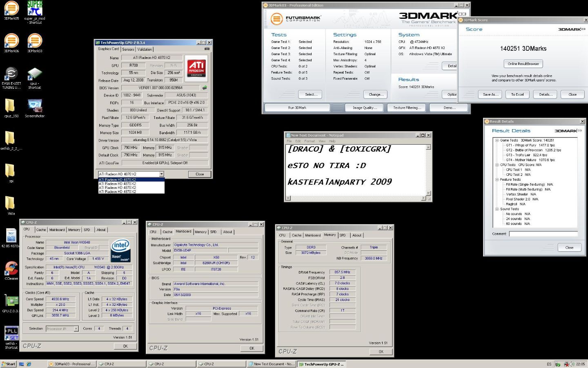Screen dimensions: 588x368
Task: Open the File menu in Notepad
Action: pyautogui.click(x=290, y=141)
